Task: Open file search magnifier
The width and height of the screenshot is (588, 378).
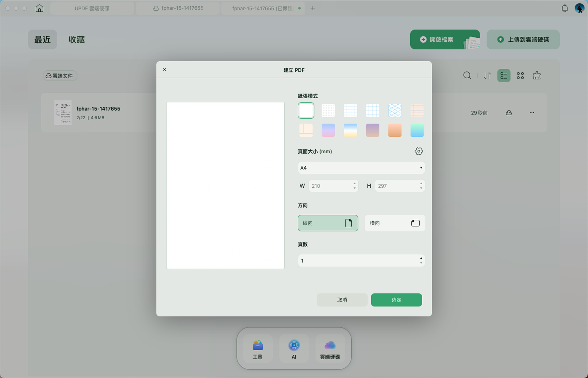Action: click(x=467, y=75)
